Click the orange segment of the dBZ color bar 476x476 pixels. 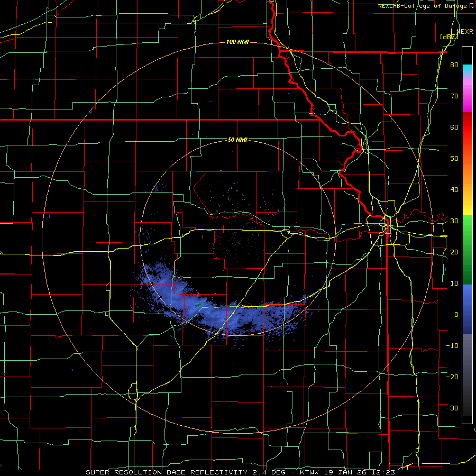(x=467, y=175)
